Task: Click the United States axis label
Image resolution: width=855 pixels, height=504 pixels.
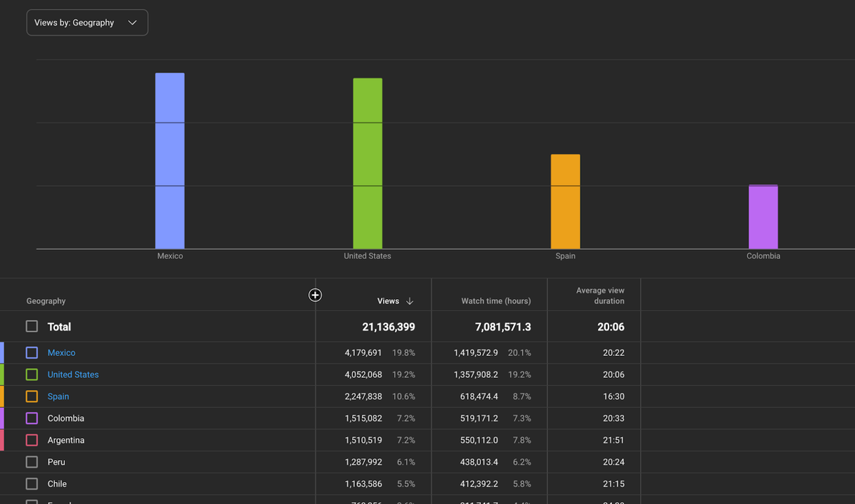Action: pos(368,256)
